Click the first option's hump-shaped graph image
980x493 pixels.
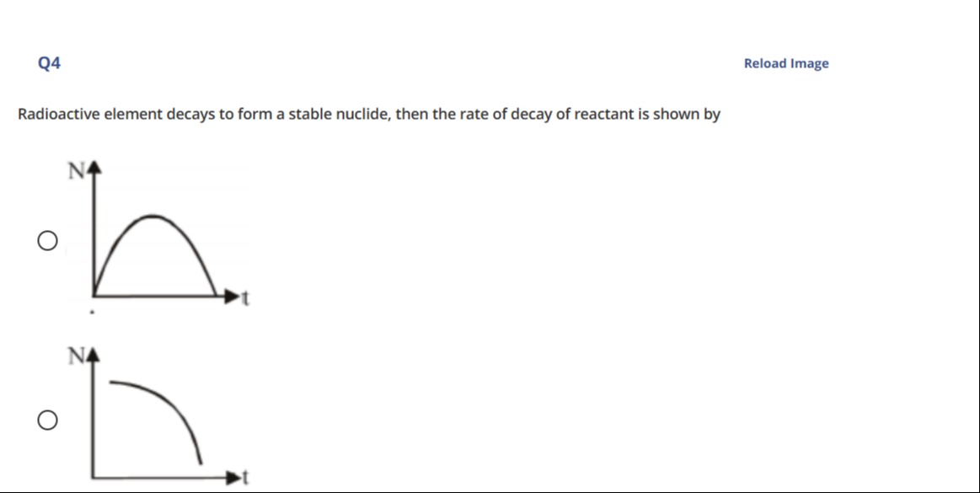[158, 236]
